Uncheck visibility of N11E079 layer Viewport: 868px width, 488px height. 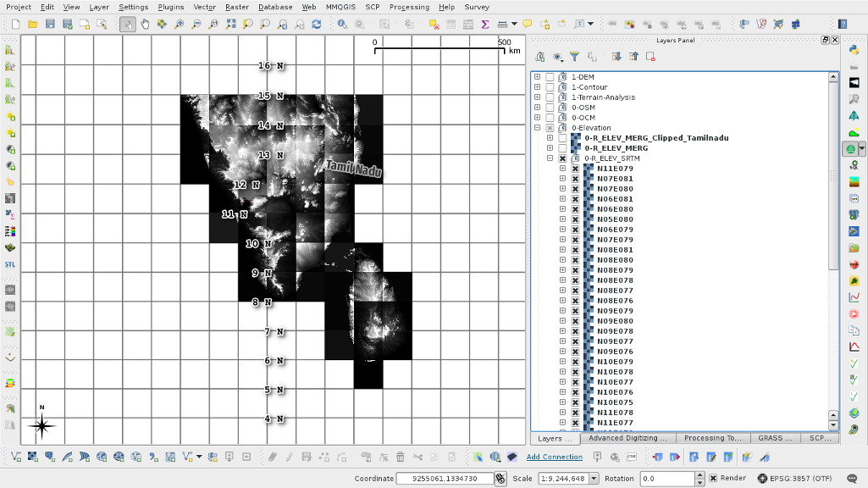click(576, 169)
